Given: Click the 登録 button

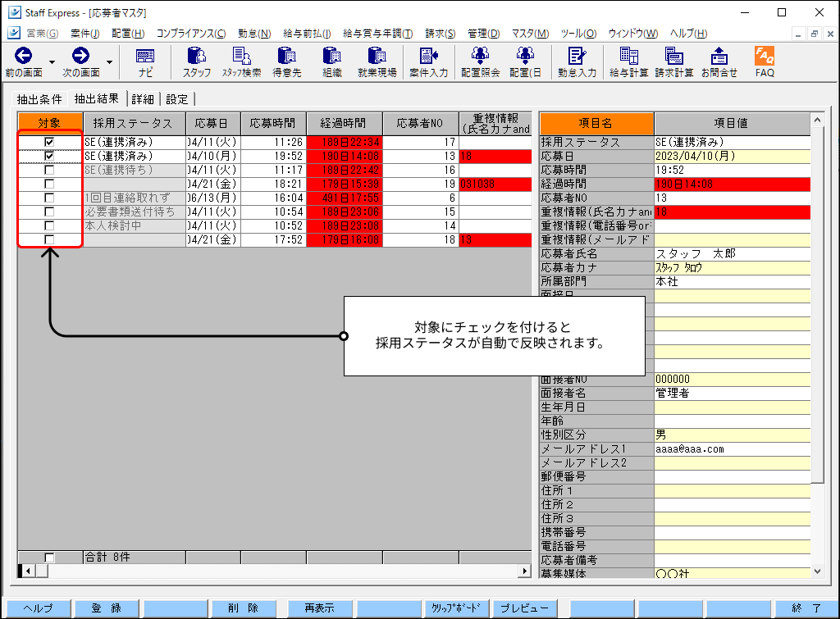Looking at the screenshot, I should 107,608.
